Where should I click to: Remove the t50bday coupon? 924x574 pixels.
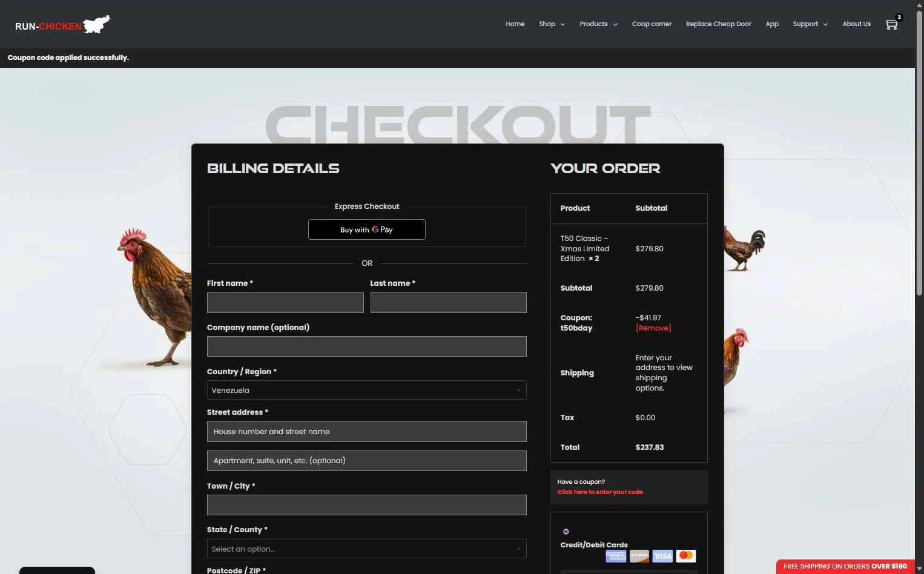[x=653, y=328]
